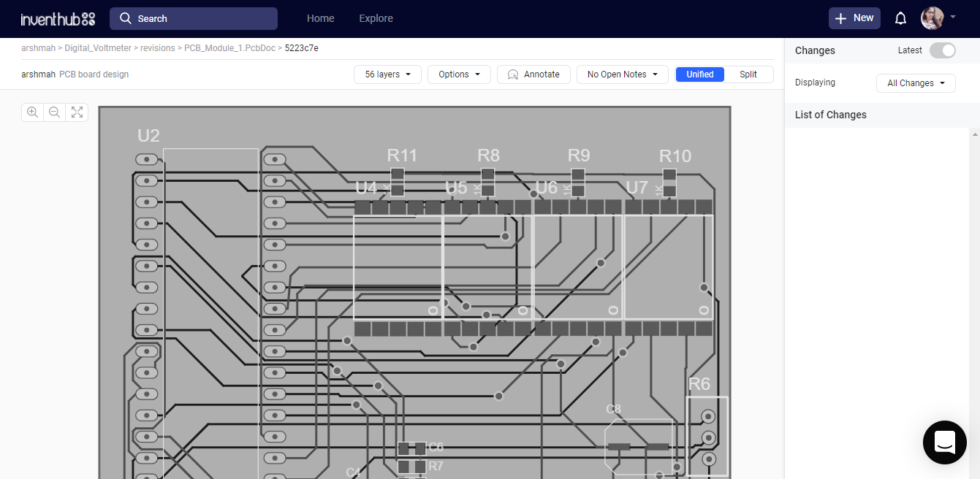Click the user profile avatar
This screenshot has height=479, width=980.
pos(932,18)
